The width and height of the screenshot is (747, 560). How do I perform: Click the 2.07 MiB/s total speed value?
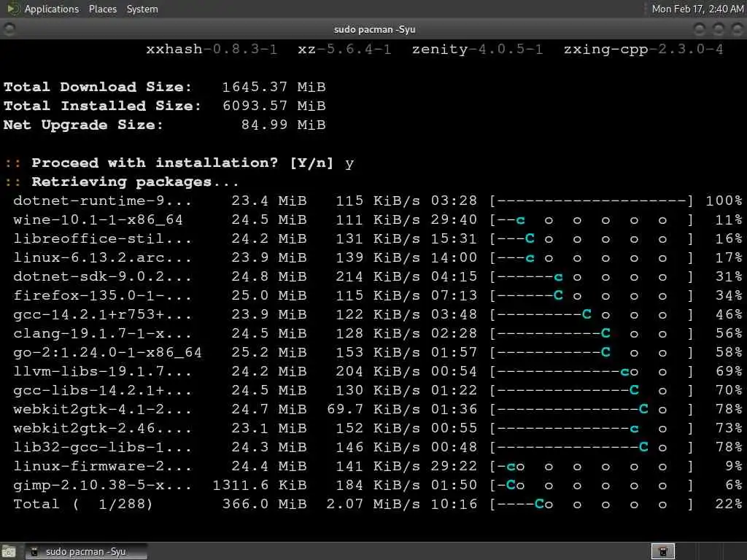(373, 505)
